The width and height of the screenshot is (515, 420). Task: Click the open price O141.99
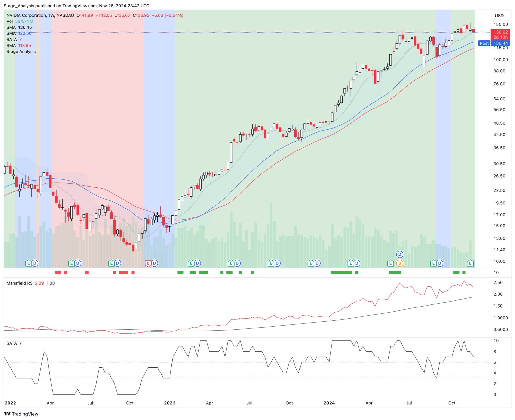[x=85, y=15]
